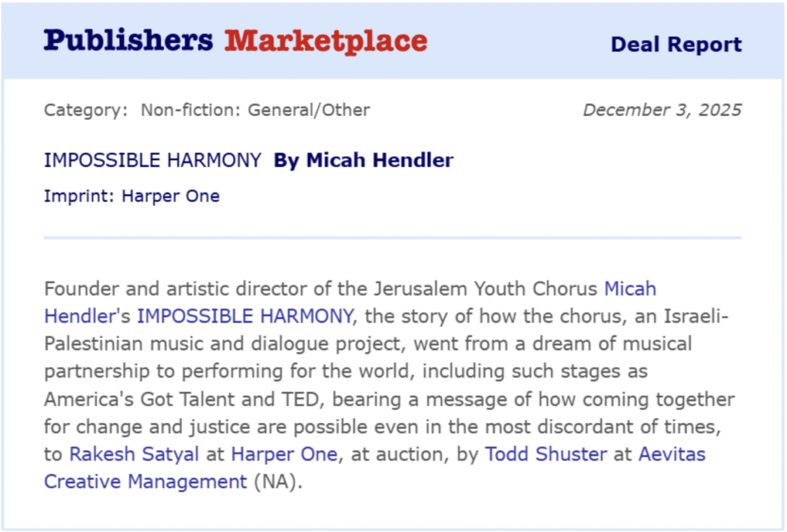This screenshot has height=532, width=787.
Task: Click the Category: label
Action: click(85, 110)
